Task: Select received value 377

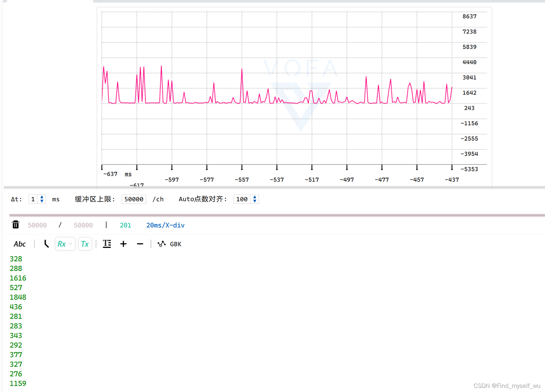Action: pos(16,355)
